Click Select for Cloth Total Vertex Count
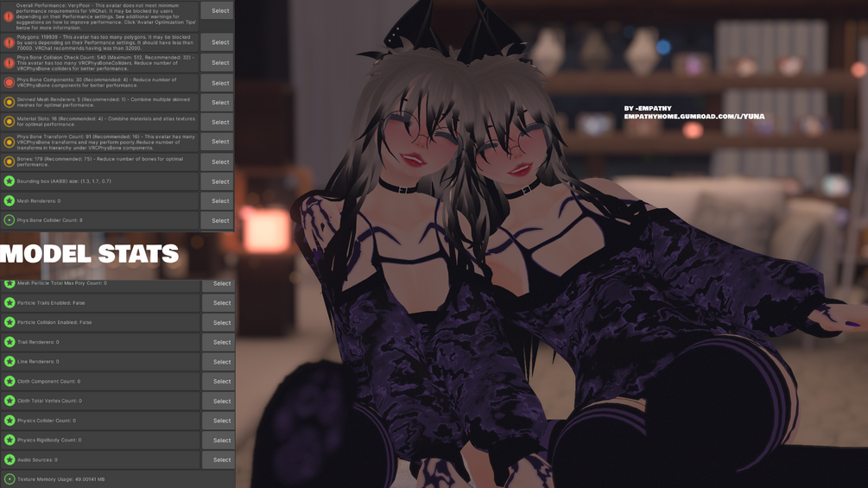Screen dimensions: 868x488 coord(219,401)
